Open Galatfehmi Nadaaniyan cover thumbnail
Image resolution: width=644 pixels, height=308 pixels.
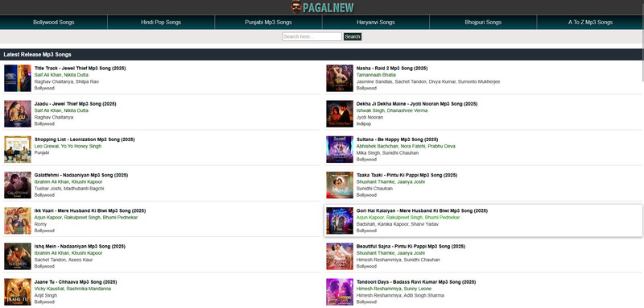(18, 185)
